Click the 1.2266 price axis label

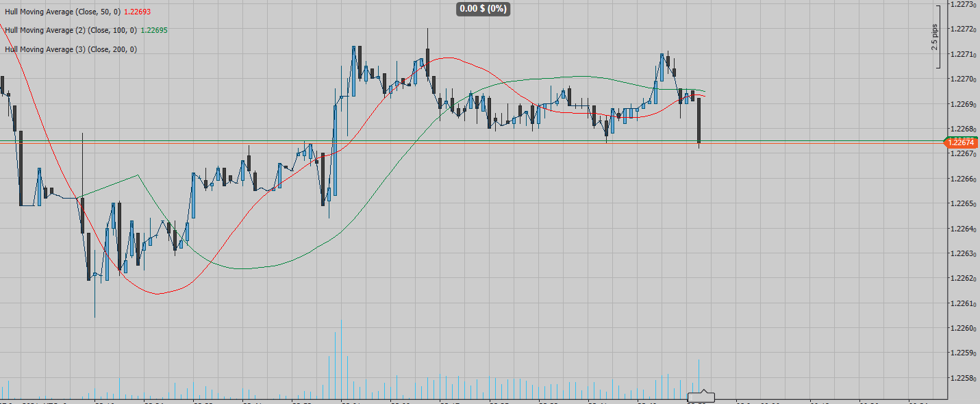tap(963, 179)
